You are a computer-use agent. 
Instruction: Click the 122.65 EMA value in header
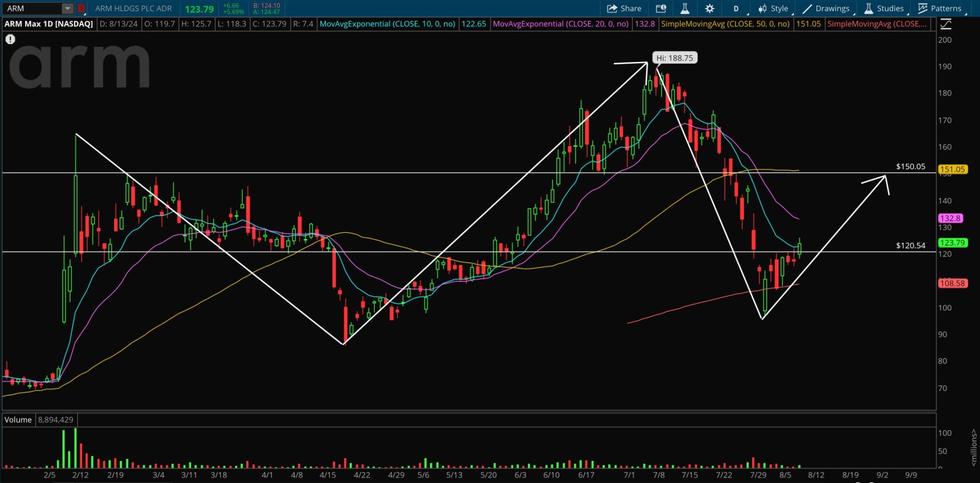coord(473,24)
